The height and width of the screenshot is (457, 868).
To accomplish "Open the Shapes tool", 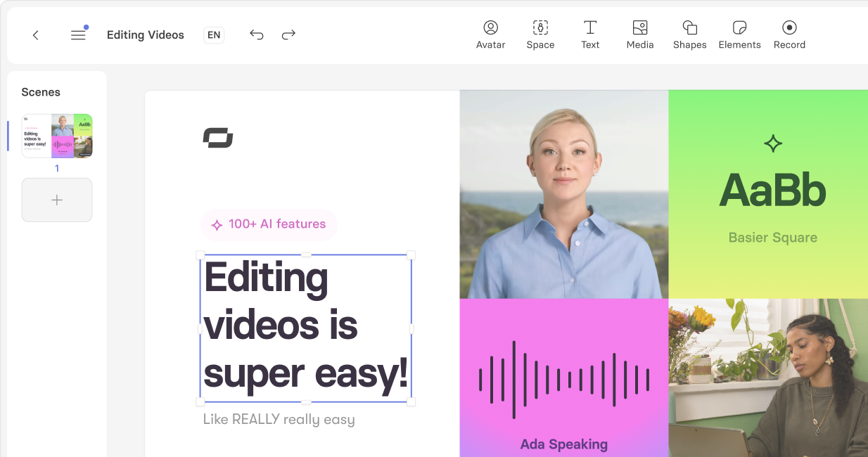I will (689, 34).
